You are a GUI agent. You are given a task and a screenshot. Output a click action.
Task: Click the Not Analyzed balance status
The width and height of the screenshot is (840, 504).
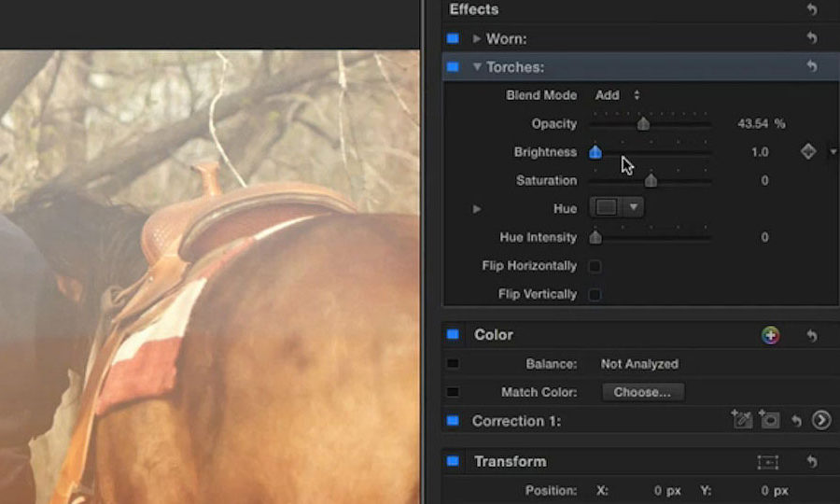click(639, 364)
